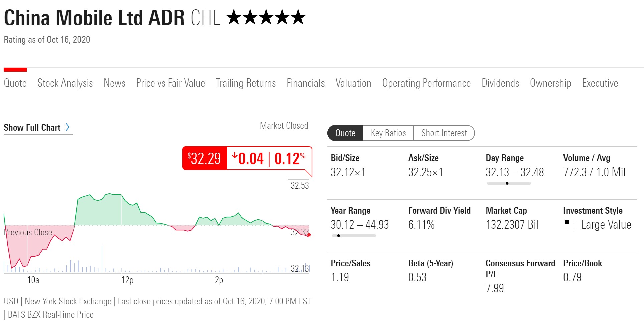Open the Trailing Returns tab

click(246, 83)
